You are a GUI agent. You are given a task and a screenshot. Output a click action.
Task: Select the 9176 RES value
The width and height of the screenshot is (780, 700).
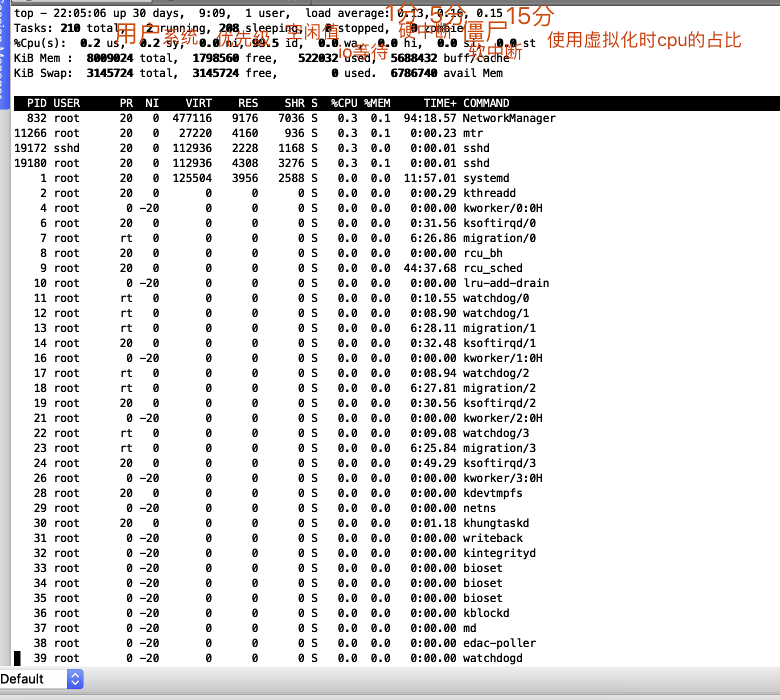[245, 118]
